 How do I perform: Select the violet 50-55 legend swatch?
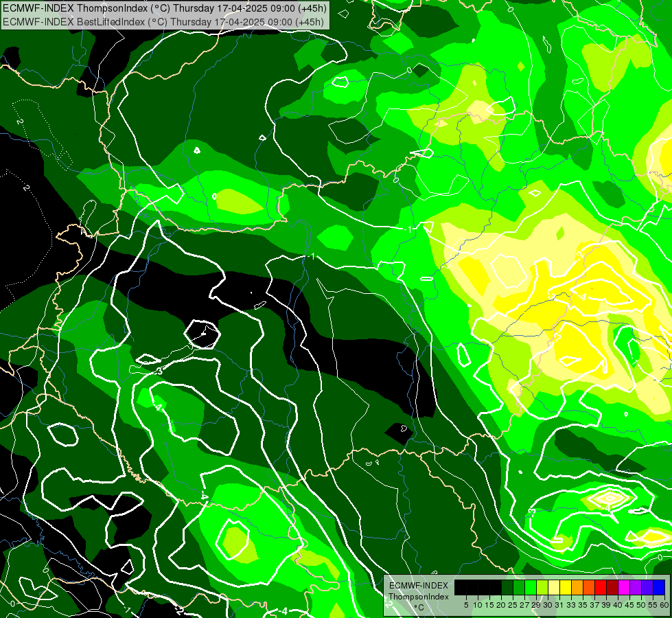647,587
